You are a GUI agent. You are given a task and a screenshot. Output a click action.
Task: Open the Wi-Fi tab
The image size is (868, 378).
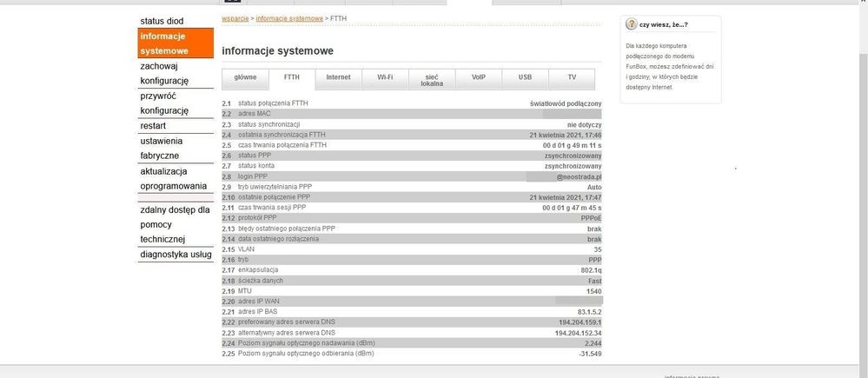coord(385,77)
